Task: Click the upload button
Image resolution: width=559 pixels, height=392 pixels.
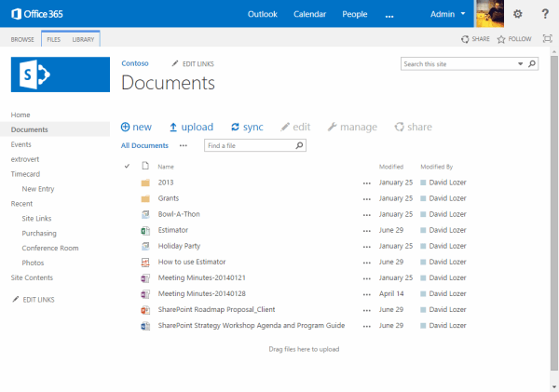Action: point(191,127)
